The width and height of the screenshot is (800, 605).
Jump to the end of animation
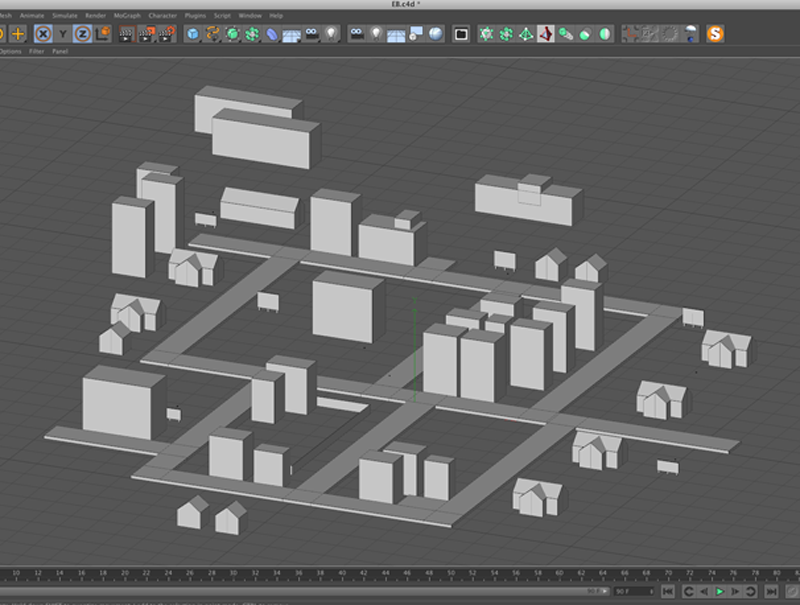click(x=771, y=592)
